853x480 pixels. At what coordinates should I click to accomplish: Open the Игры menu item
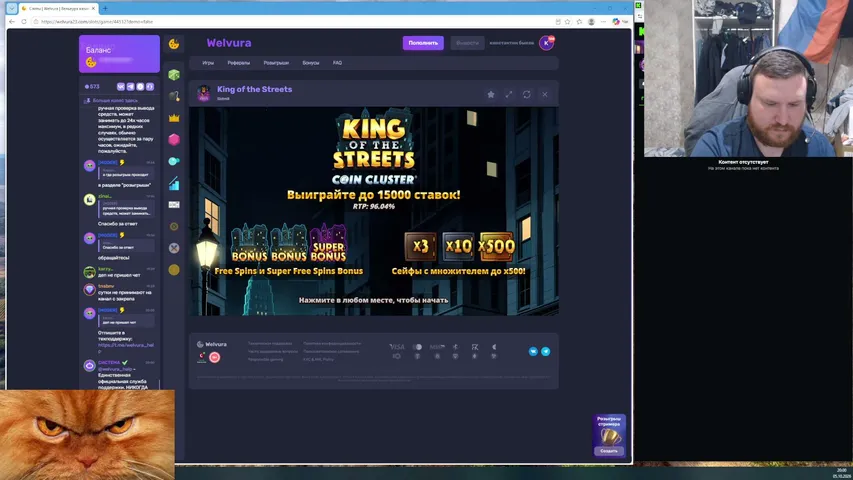208,63
